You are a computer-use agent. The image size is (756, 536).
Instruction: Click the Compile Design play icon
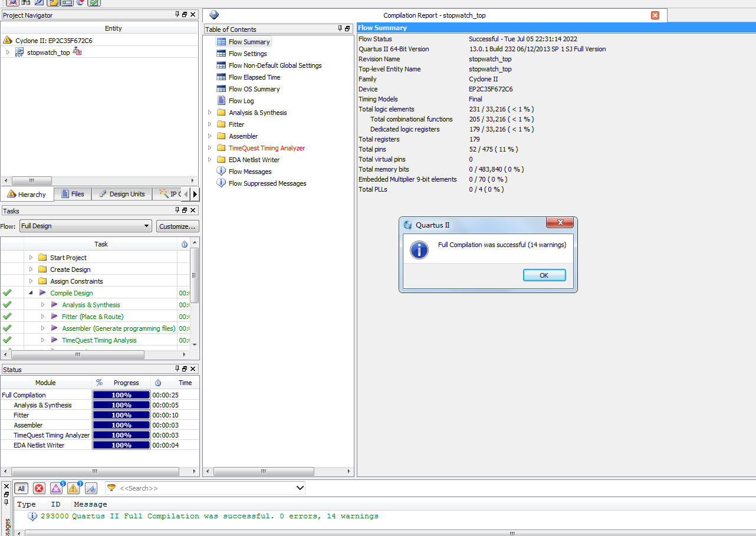pos(42,292)
